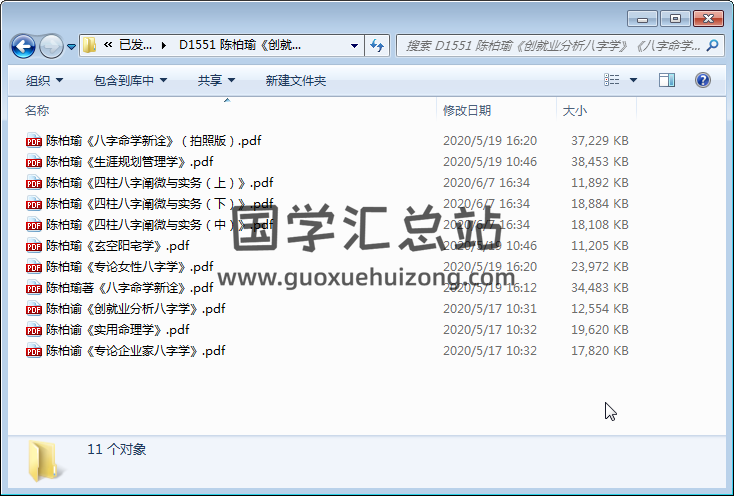Select file 陈柏瑜《玄空阳宅学》.pdf

[x=117, y=246]
